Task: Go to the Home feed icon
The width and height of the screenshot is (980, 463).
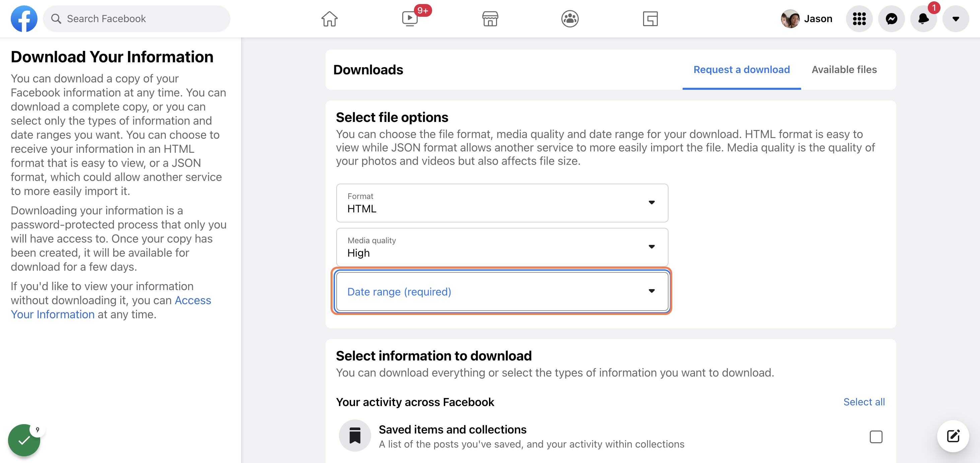Action: coord(330,19)
